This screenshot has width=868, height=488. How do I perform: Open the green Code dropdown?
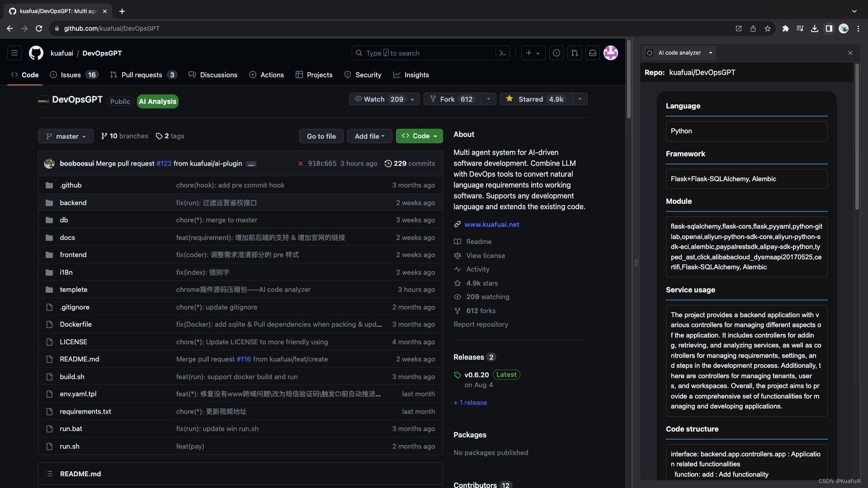pyautogui.click(x=420, y=136)
